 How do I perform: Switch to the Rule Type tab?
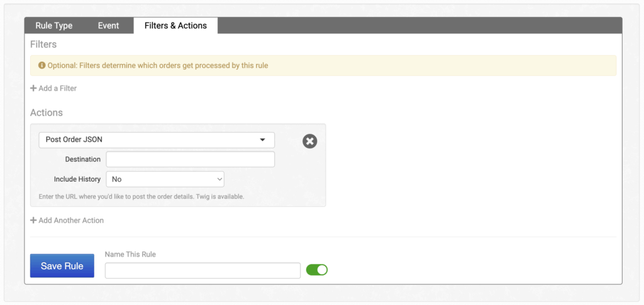point(53,26)
